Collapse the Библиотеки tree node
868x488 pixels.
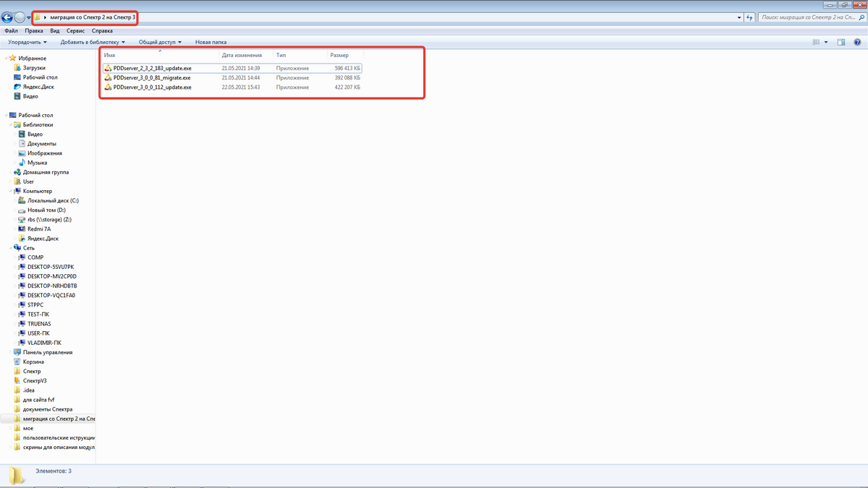[11, 124]
